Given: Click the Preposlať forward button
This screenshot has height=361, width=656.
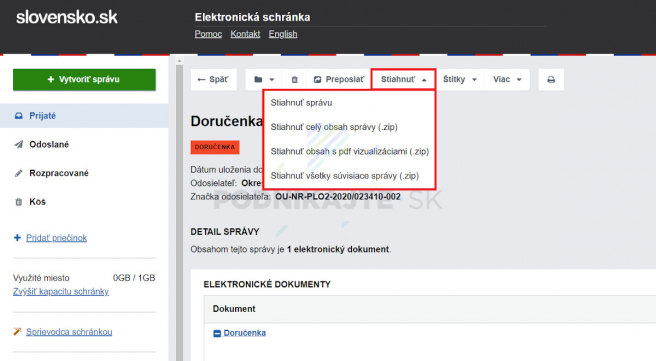Looking at the screenshot, I should pos(339,79).
